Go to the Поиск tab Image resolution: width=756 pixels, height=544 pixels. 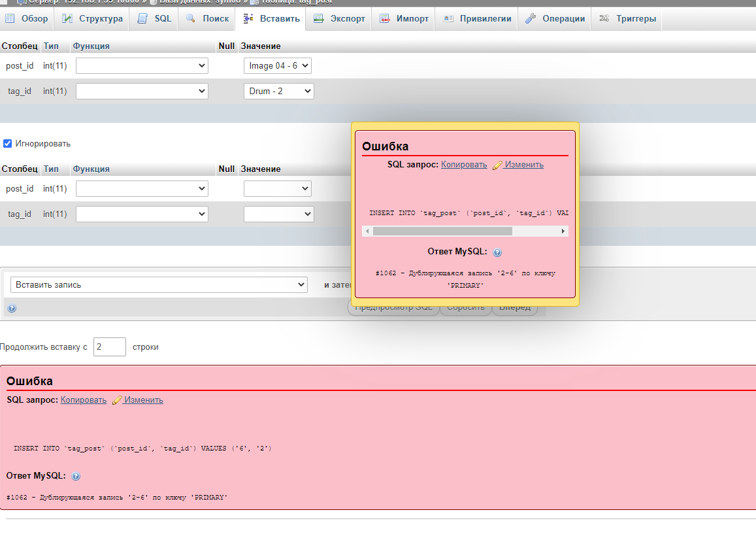[207, 19]
